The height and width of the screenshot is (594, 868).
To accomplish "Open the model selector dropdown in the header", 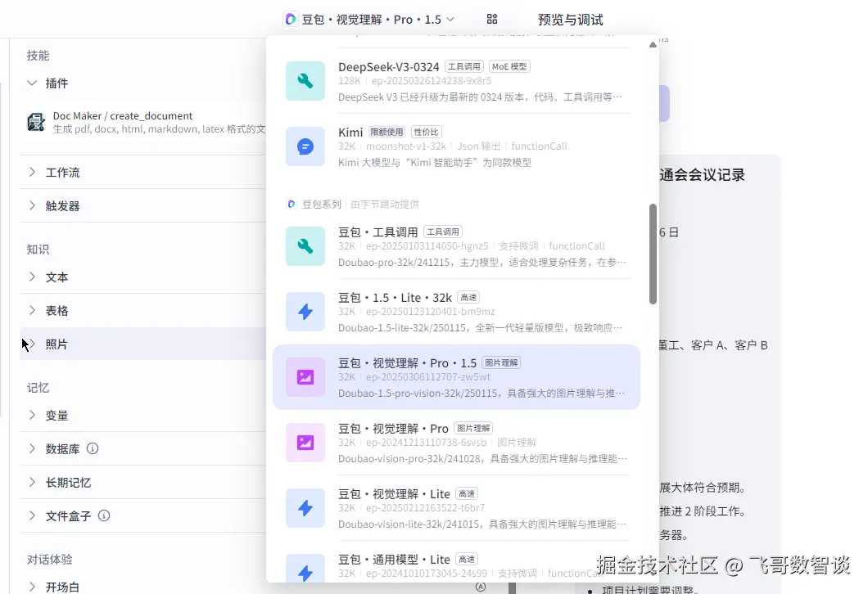I will [x=370, y=20].
